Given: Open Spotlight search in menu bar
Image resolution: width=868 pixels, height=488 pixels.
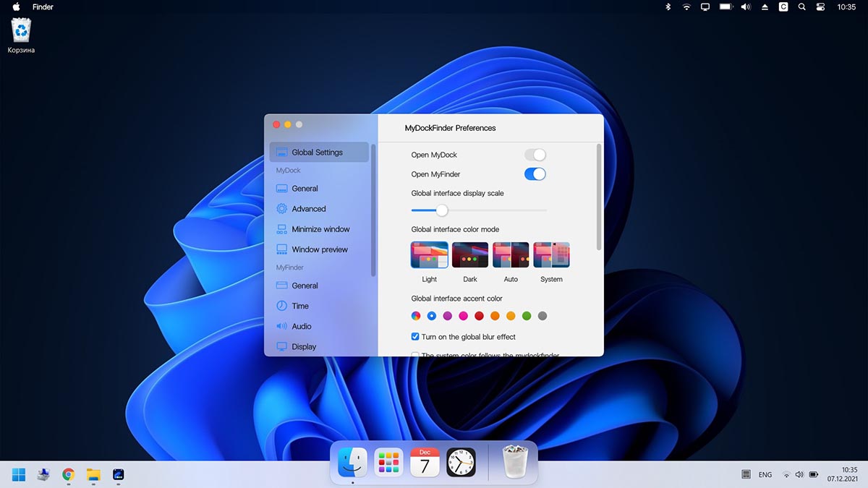Looking at the screenshot, I should (x=801, y=7).
